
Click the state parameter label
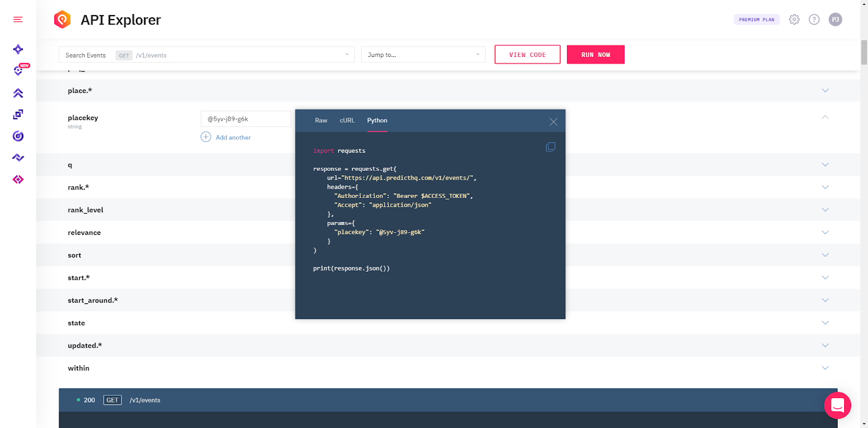tap(76, 323)
